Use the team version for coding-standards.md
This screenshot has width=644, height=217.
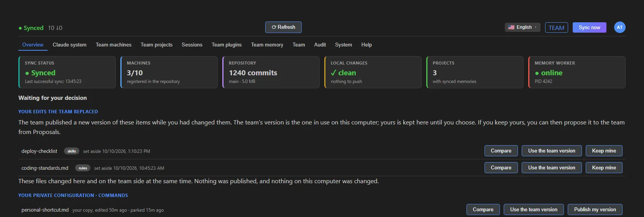tap(552, 168)
